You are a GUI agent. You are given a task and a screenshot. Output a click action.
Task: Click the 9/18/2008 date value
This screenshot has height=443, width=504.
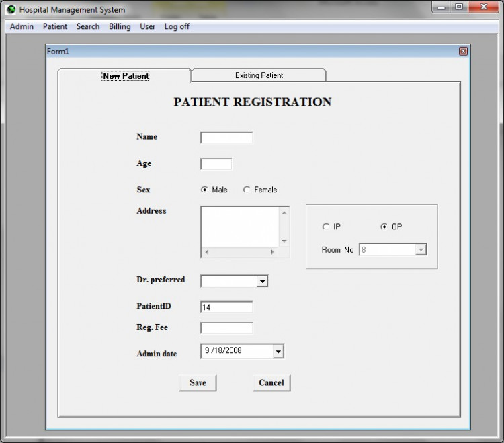pos(223,350)
